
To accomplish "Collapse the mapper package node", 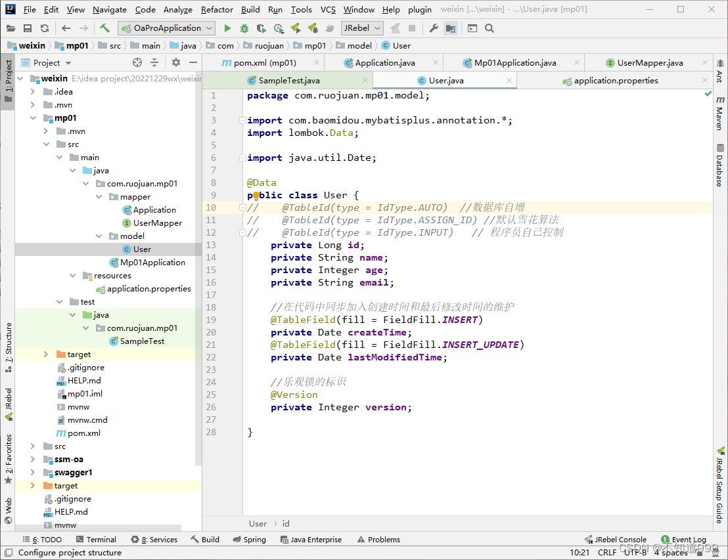I will click(x=98, y=197).
